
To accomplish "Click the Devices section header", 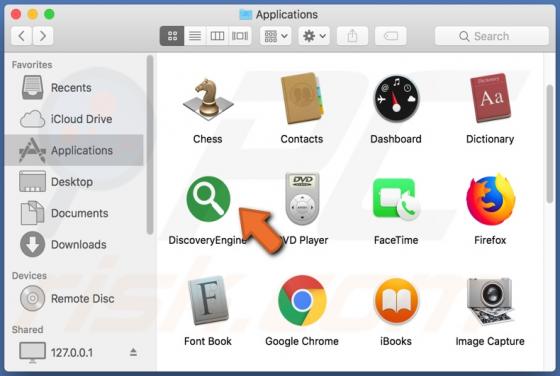I will coord(29,276).
